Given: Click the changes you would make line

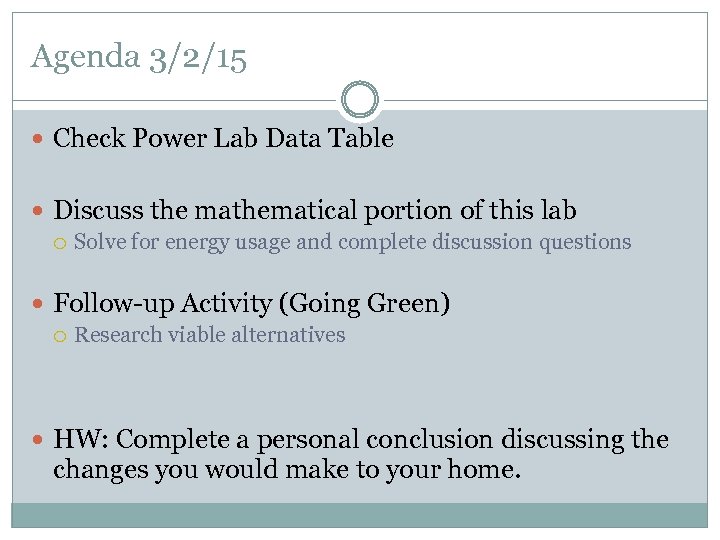Looking at the screenshot, I should [286, 469].
